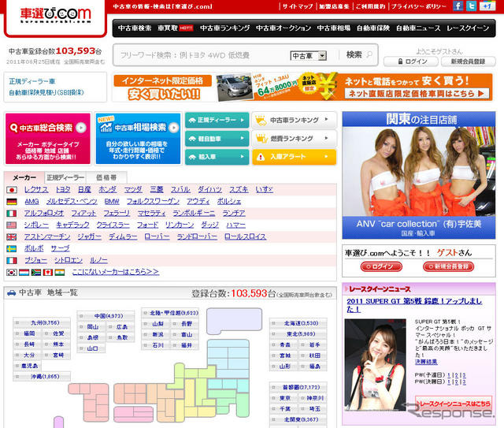The height and width of the screenshot is (428, 504).
Task: Click the crown icon on 中古車ランキング
Action: (x=261, y=121)
